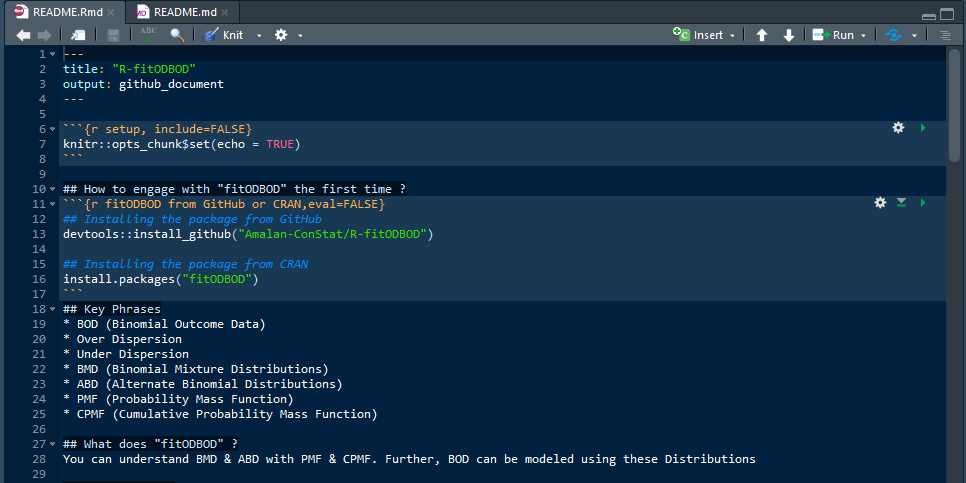
Task: Open find and replace magnifier
Action: pyautogui.click(x=177, y=35)
